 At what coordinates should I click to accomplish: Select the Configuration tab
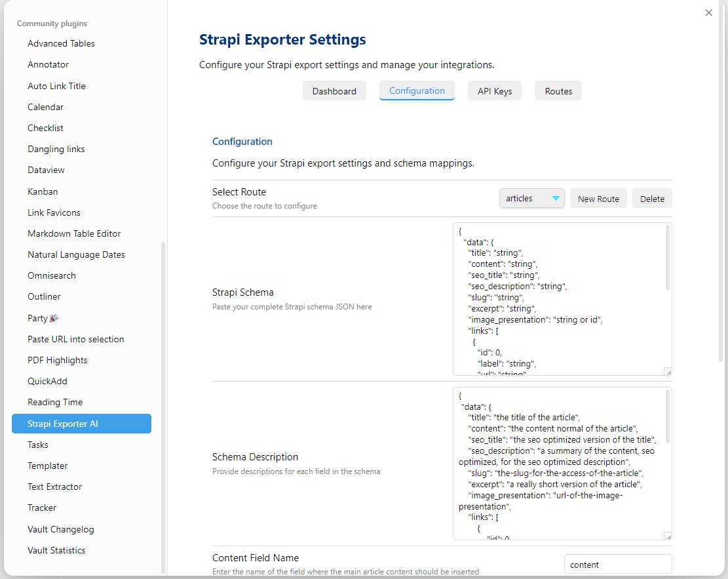click(x=417, y=90)
